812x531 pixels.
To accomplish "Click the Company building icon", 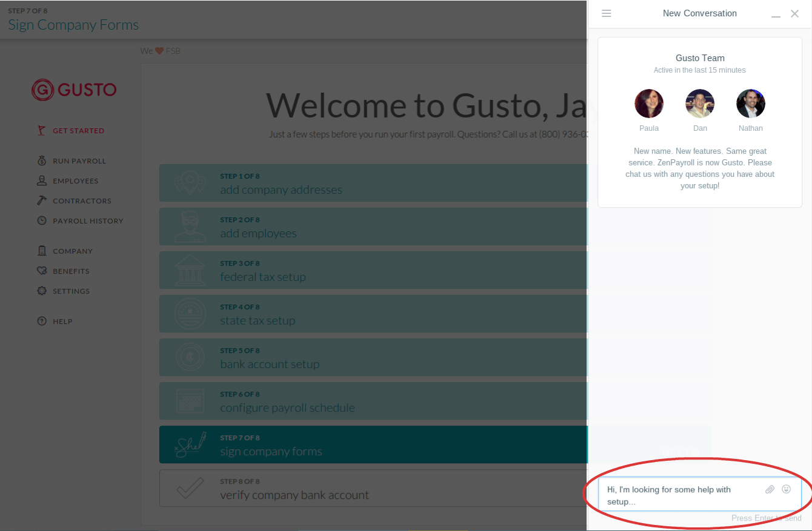I will click(x=41, y=251).
